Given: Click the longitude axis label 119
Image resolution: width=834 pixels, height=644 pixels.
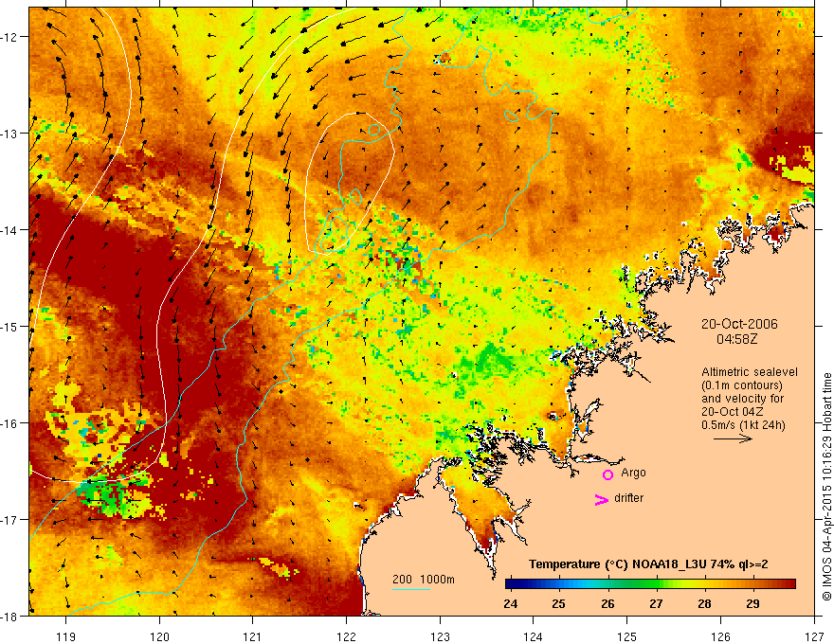Looking at the screenshot, I should pos(66,636).
